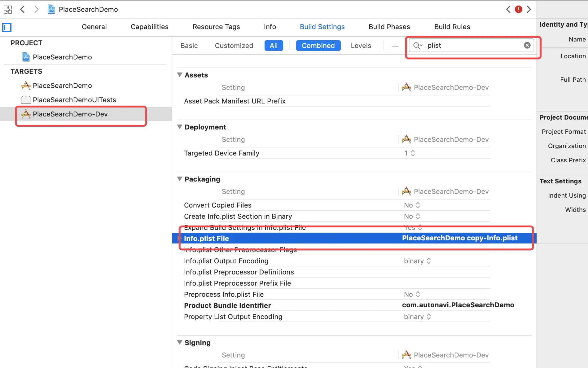Go back in editor history
This screenshot has width=588, height=368.
coord(22,9)
